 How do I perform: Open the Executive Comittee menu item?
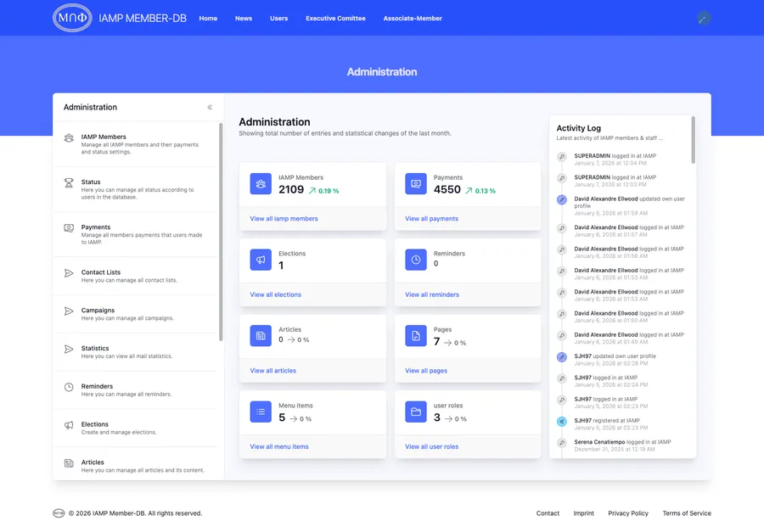pos(335,19)
